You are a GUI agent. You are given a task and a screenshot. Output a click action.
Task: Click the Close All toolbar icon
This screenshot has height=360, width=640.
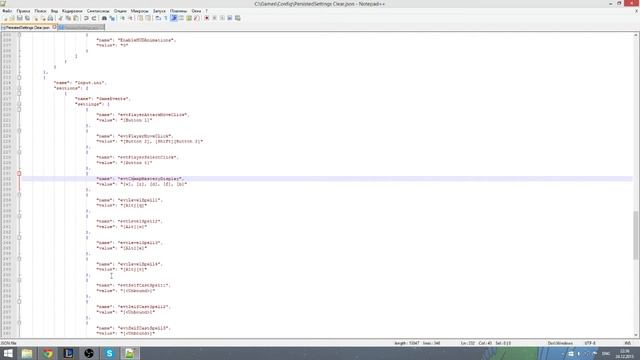(x=44, y=18)
